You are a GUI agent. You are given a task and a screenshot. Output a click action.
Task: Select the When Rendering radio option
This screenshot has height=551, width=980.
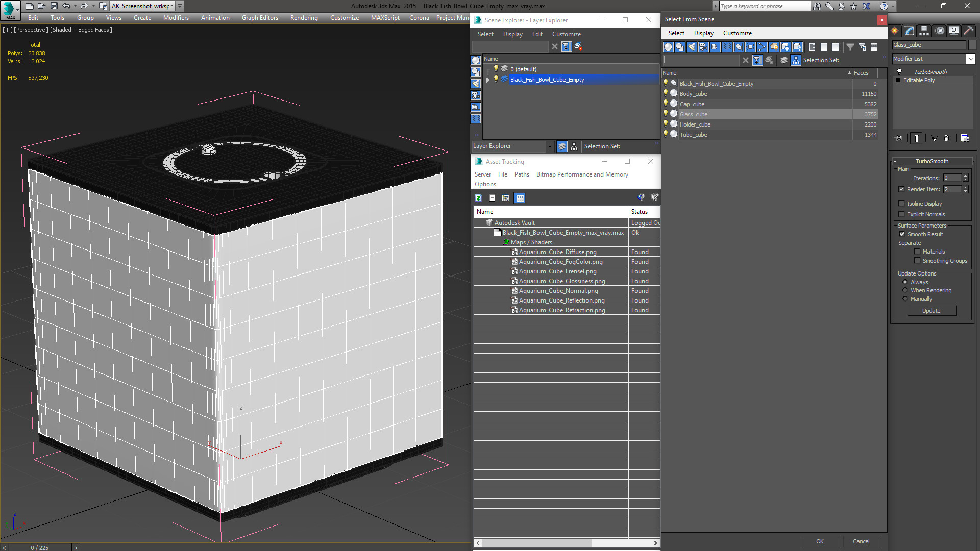(x=905, y=291)
